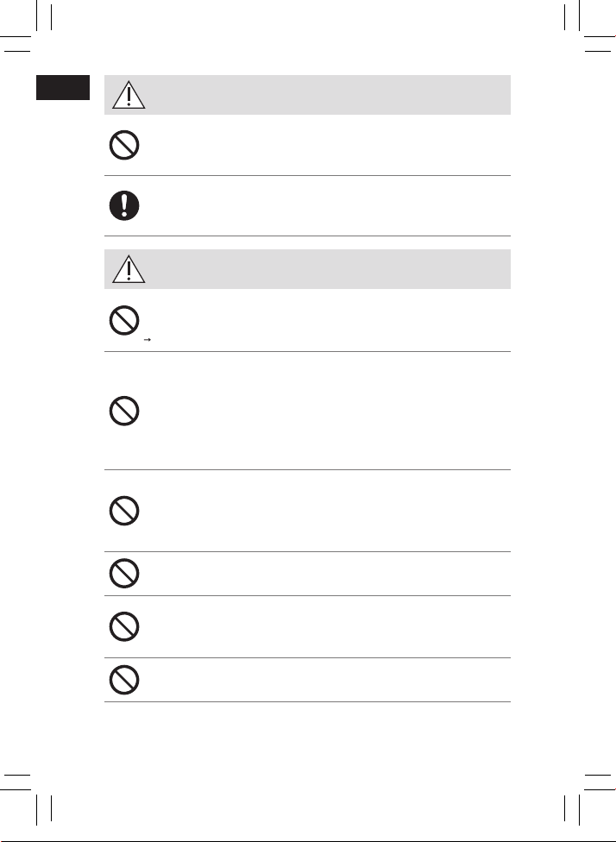616x842 pixels.
Task: Select the prohibition icon beside the small arrow
Action: (124, 321)
